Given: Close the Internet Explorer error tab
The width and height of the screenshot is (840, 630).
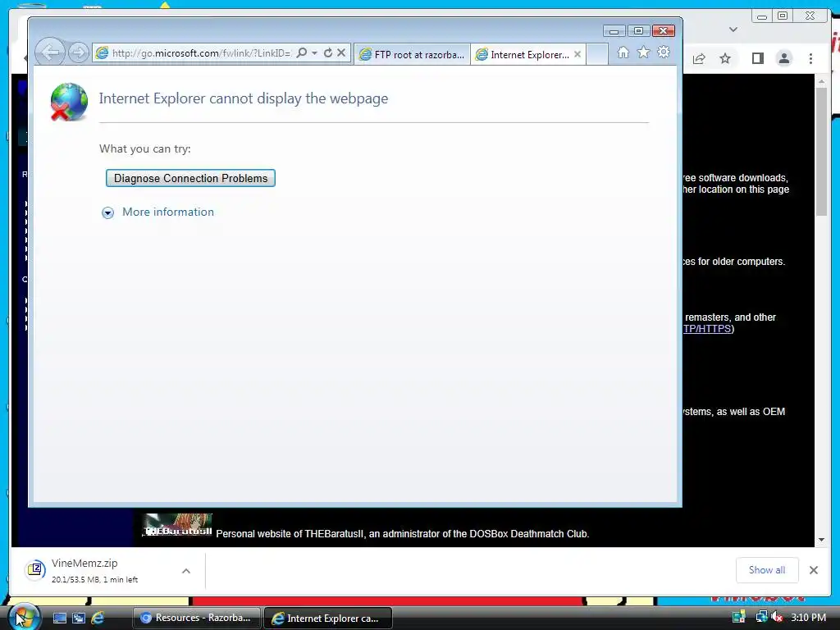Looking at the screenshot, I should [577, 54].
